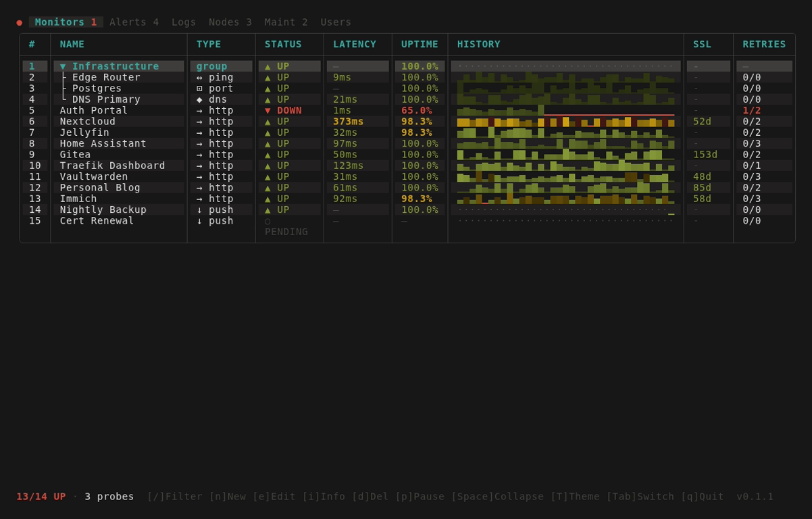Click the [e]Edit shortcut hint
The width and height of the screenshot is (812, 519).
(274, 497)
